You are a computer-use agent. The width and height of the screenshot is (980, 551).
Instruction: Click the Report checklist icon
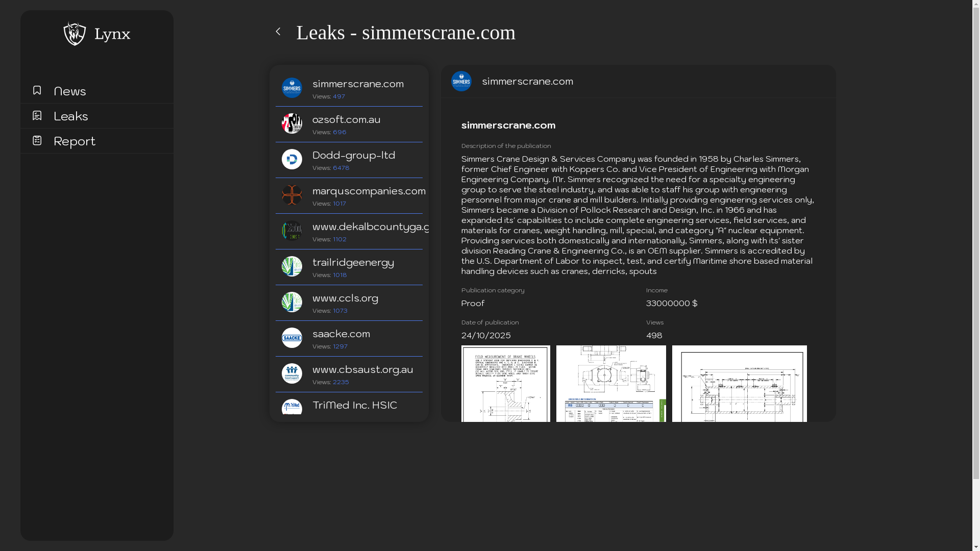click(x=37, y=140)
